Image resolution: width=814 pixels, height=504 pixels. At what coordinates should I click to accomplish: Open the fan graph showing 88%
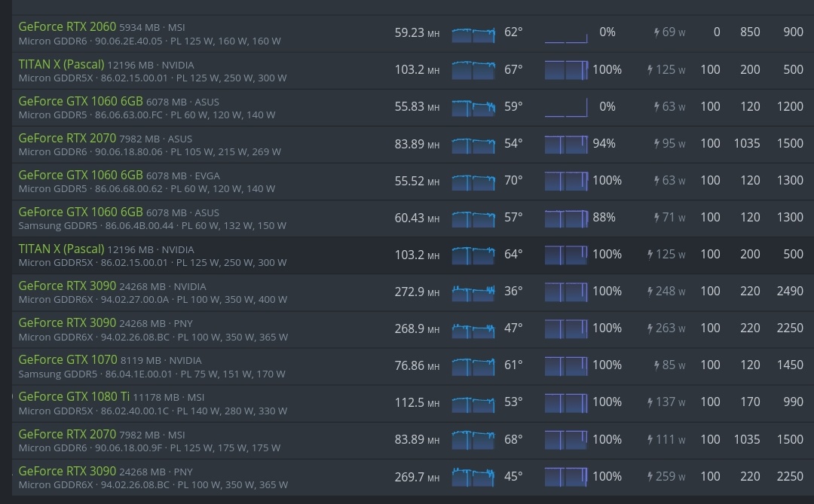566,218
